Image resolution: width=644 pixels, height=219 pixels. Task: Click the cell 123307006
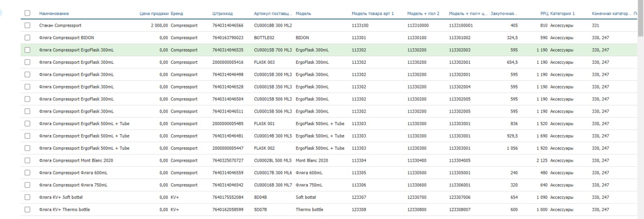point(460,197)
